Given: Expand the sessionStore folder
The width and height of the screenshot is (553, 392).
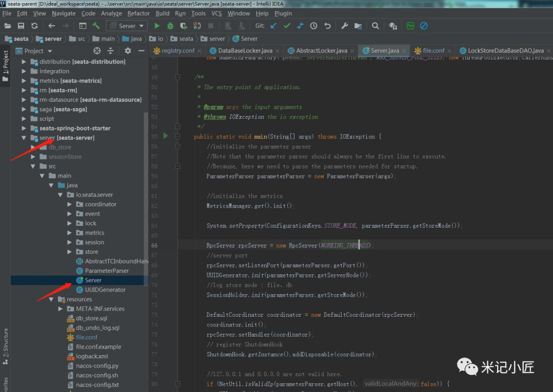Looking at the screenshot, I should click(33, 157).
